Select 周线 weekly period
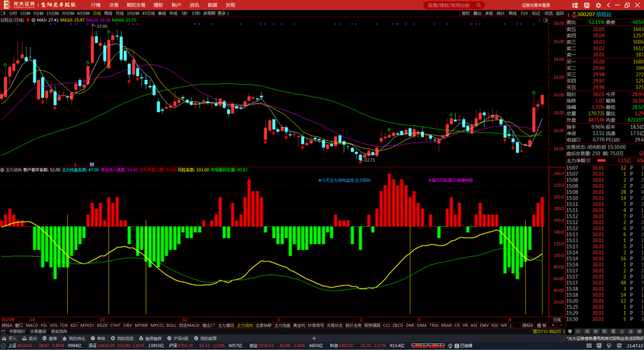The image size is (644, 350). point(108,13)
